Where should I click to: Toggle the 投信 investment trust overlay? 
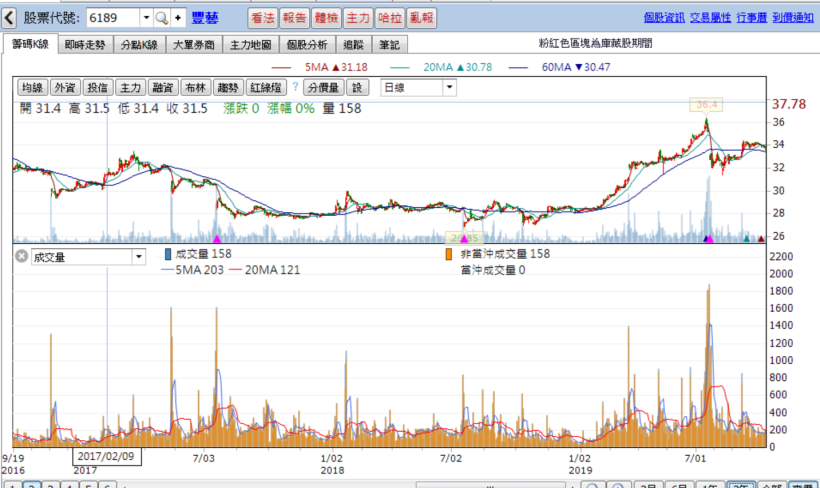tap(97, 87)
